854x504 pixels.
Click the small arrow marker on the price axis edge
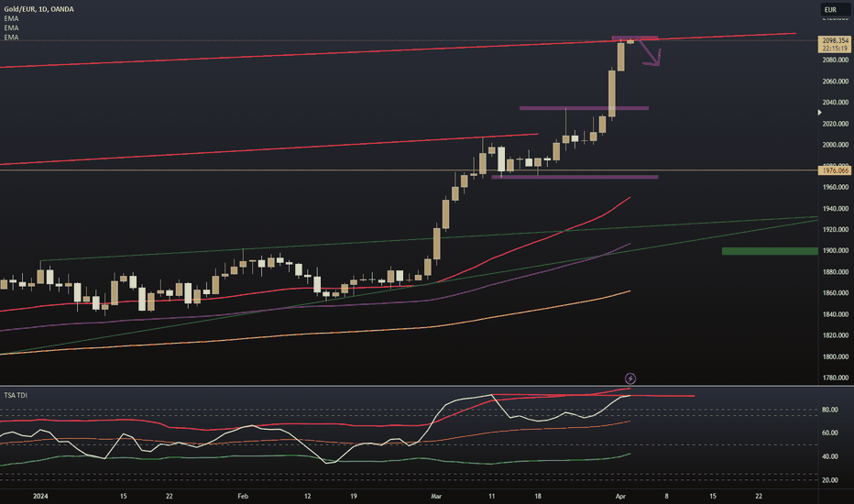click(x=820, y=112)
